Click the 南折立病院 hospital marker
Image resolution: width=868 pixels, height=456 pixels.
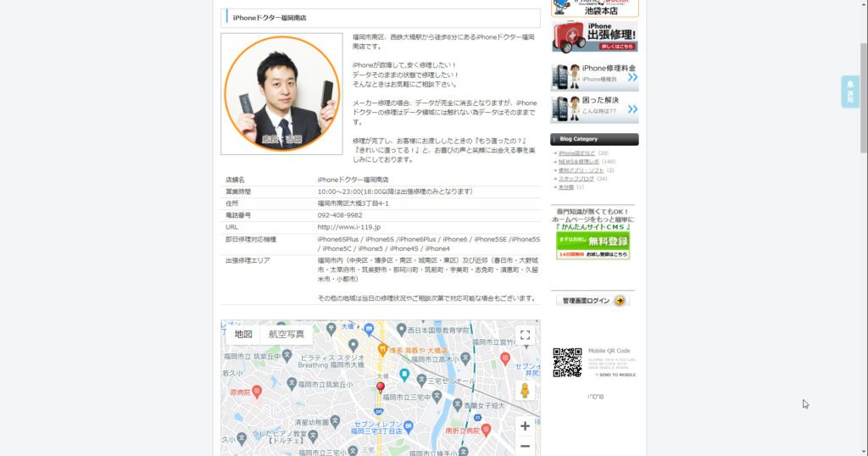pos(486,430)
